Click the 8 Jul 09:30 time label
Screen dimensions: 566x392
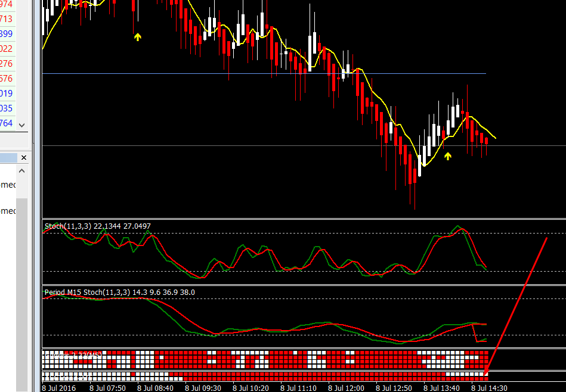(203, 388)
